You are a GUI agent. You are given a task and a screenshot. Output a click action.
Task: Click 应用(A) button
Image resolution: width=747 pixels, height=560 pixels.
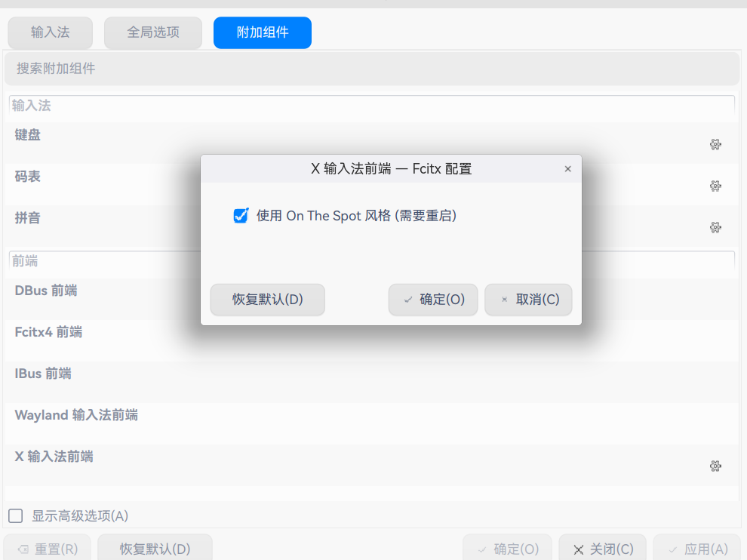click(x=697, y=549)
